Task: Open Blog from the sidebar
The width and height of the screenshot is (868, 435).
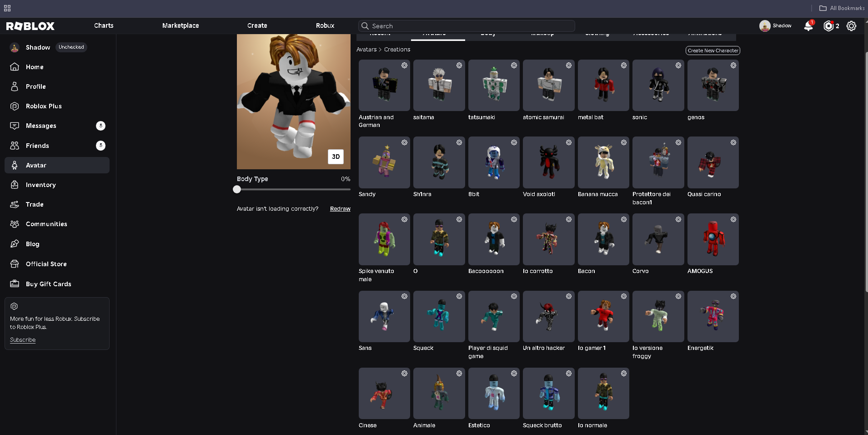Action: (x=57, y=244)
